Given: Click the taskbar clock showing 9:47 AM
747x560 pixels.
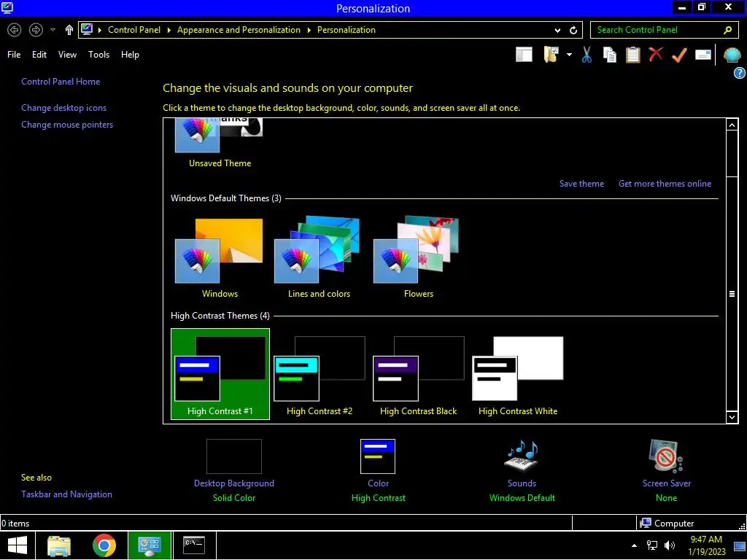Looking at the screenshot, I should click(x=706, y=545).
